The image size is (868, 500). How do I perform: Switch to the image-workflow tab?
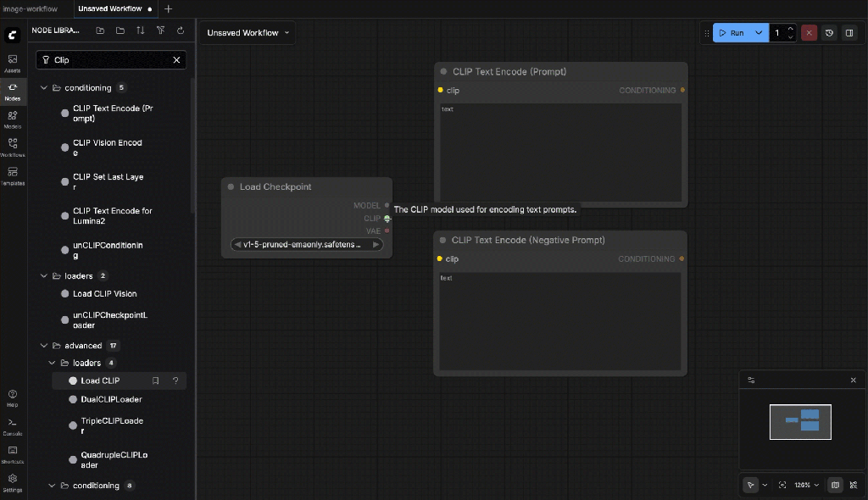point(31,8)
